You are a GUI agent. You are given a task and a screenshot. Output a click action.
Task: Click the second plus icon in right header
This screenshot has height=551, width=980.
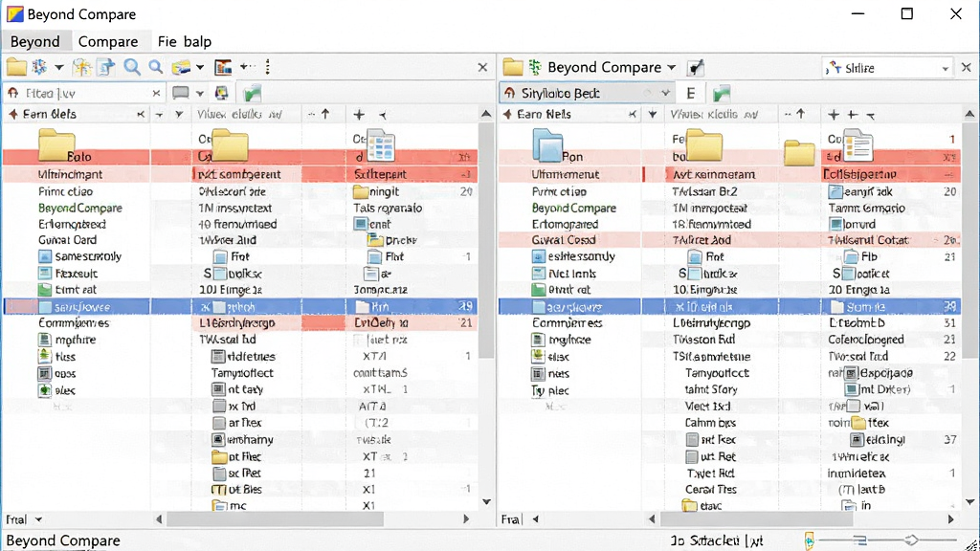tap(852, 115)
